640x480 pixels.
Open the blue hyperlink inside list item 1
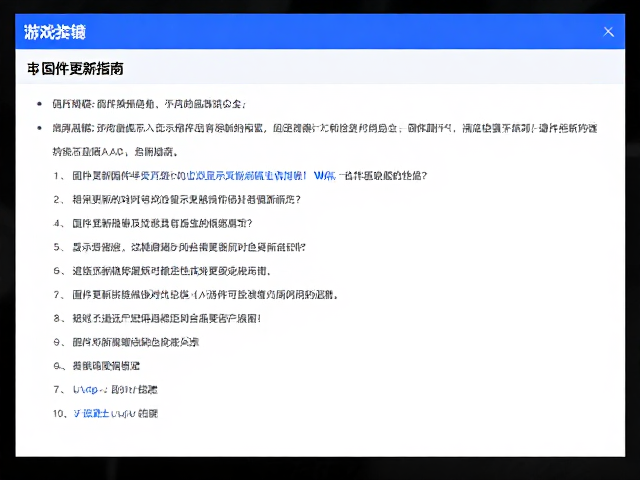[x=238, y=176]
